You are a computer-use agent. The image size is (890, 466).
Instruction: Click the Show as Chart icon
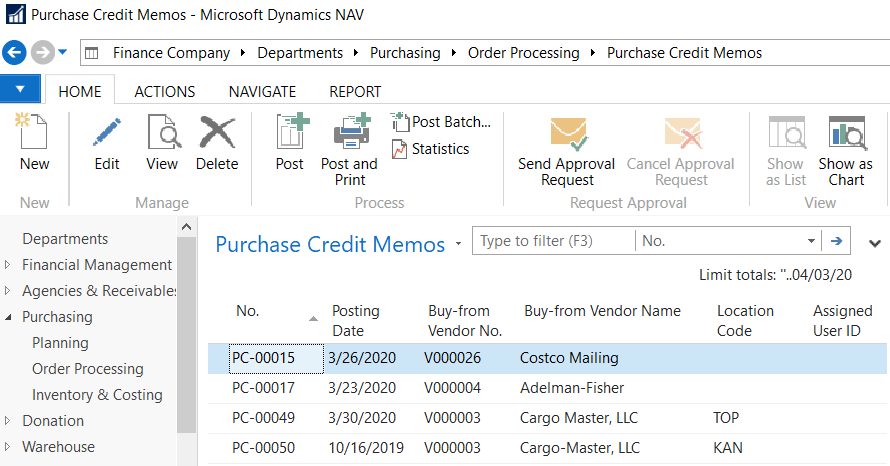(x=845, y=134)
